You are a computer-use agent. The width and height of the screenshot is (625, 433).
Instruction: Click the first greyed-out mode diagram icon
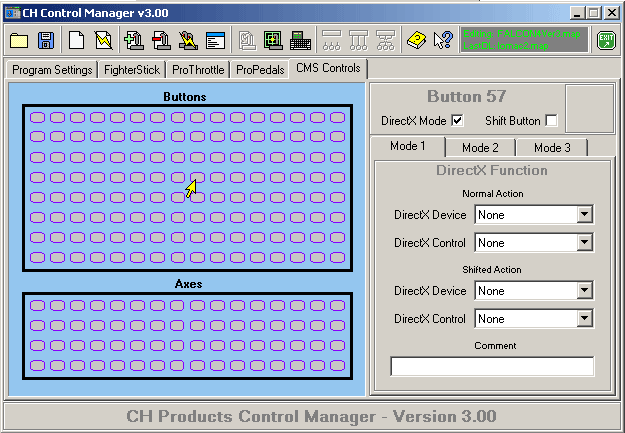click(331, 41)
